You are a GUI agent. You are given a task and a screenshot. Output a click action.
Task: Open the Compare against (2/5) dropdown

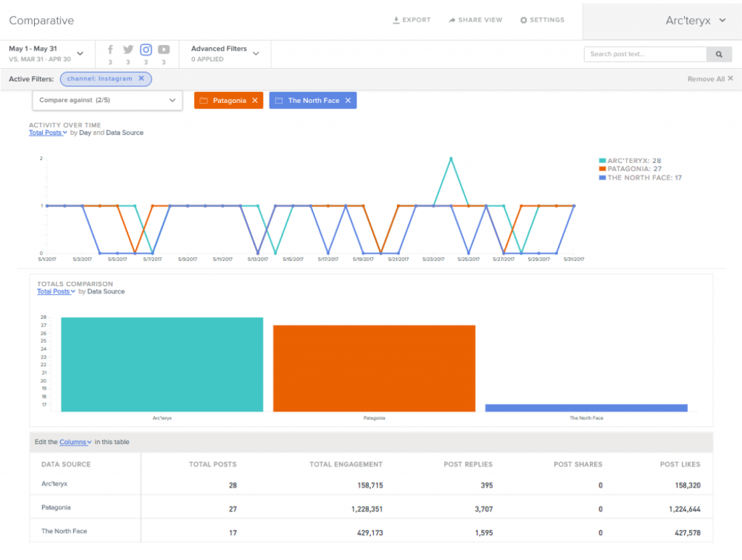[x=107, y=100]
